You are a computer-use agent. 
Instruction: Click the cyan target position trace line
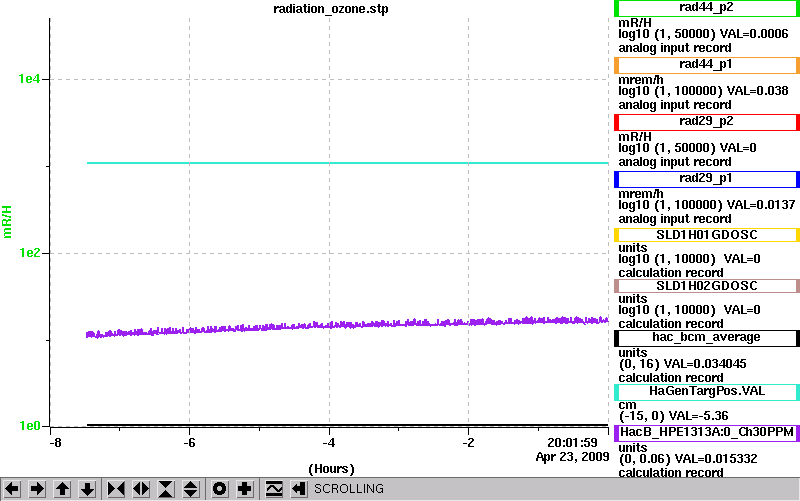[x=347, y=163]
